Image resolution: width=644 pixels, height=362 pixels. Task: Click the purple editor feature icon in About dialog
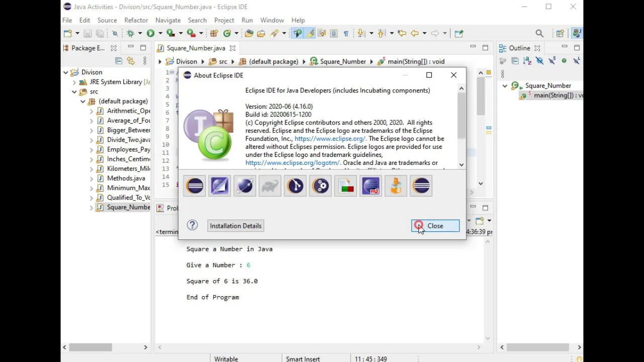coord(220,186)
